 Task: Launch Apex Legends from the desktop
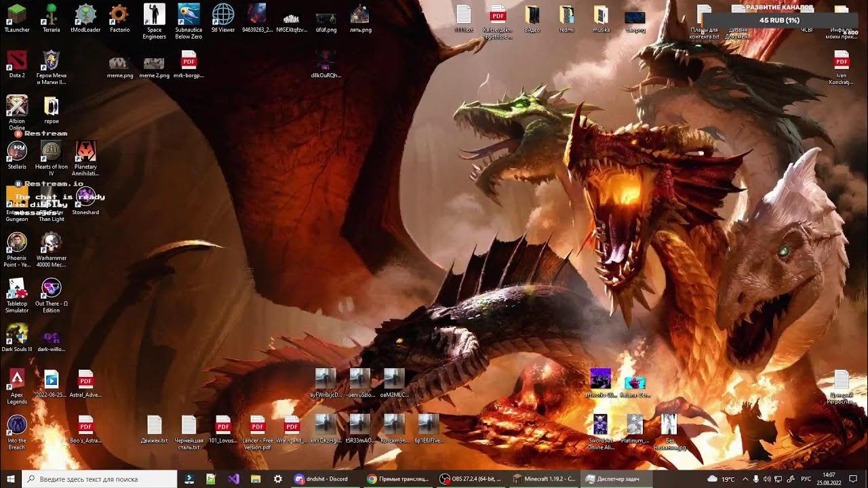[x=17, y=386]
